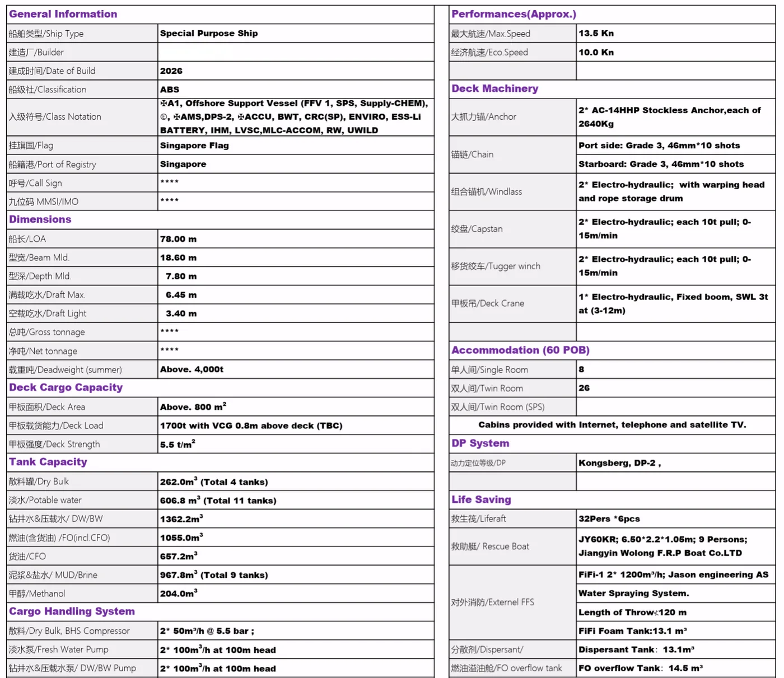Select the Depth Mld. value 7.80 m
This screenshot has width=784, height=678.
pos(181,277)
